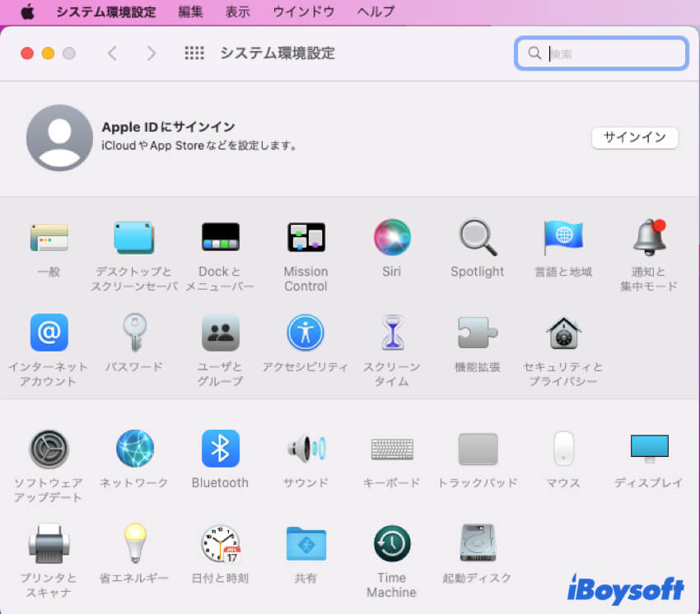Open the システム環境設定 menu bar item

click(105, 12)
